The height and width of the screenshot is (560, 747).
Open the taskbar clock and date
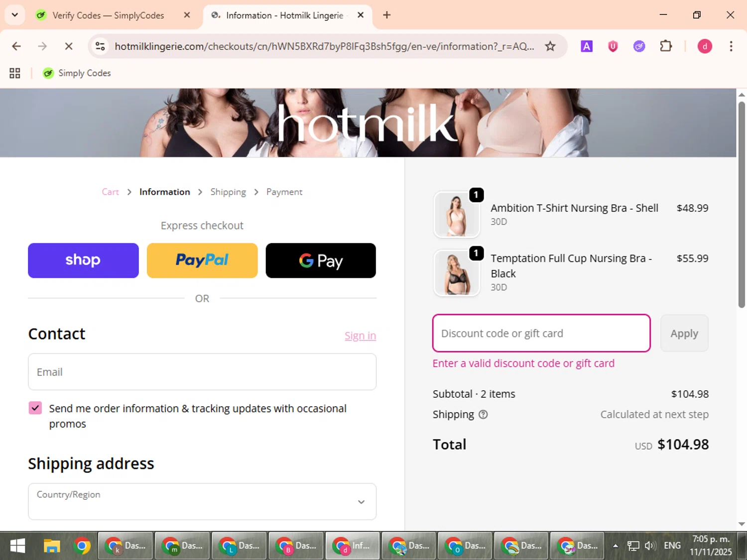tap(711, 546)
